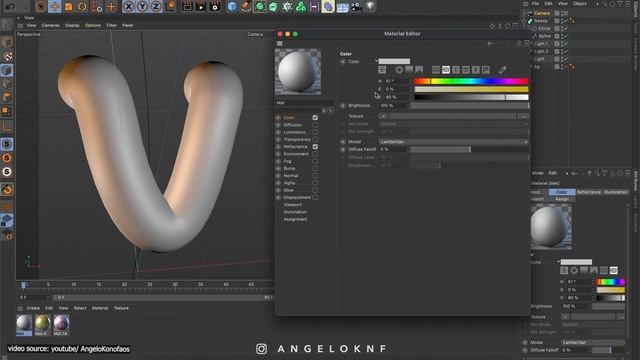Screen dimensions: 640x360
Task: Open Attributes panel Mode menu
Action: 538,173
